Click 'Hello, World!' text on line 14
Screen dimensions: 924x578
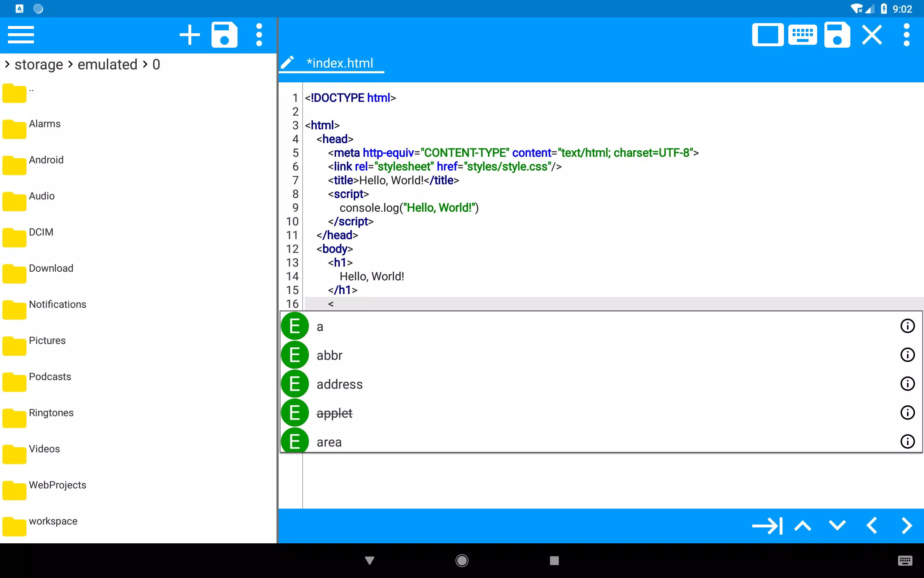tap(372, 276)
